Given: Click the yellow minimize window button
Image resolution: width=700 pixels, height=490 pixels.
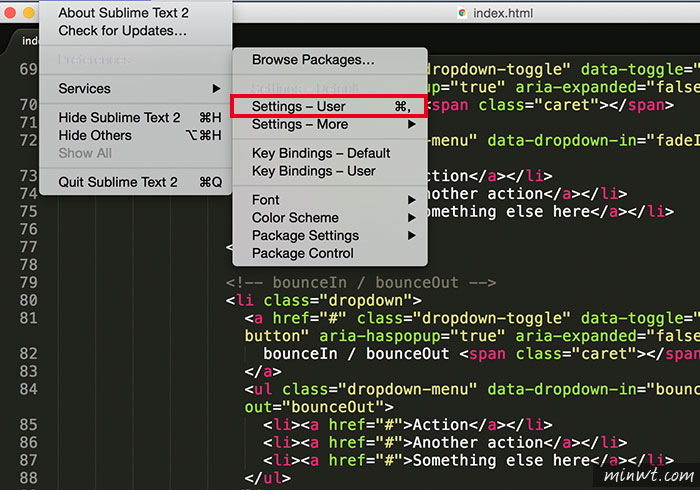Looking at the screenshot, I should click(29, 13).
